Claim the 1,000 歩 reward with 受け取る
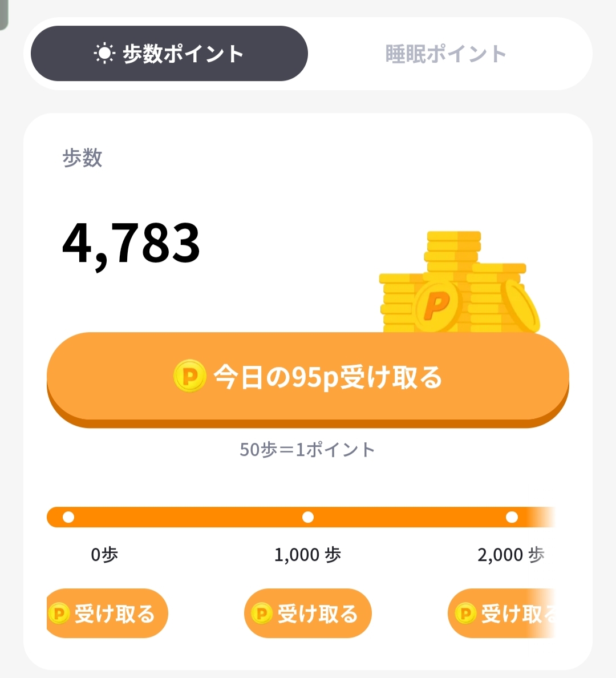The image size is (616, 678). 308,614
